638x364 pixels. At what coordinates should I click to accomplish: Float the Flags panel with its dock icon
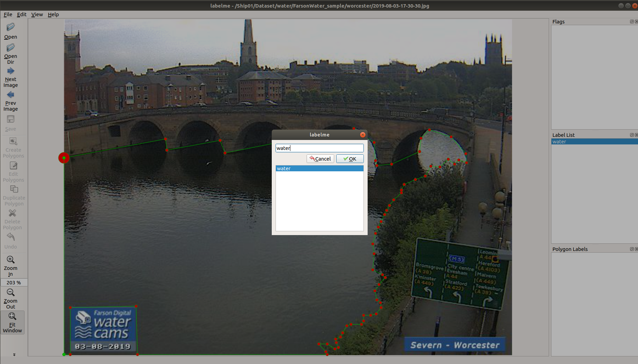click(632, 21)
